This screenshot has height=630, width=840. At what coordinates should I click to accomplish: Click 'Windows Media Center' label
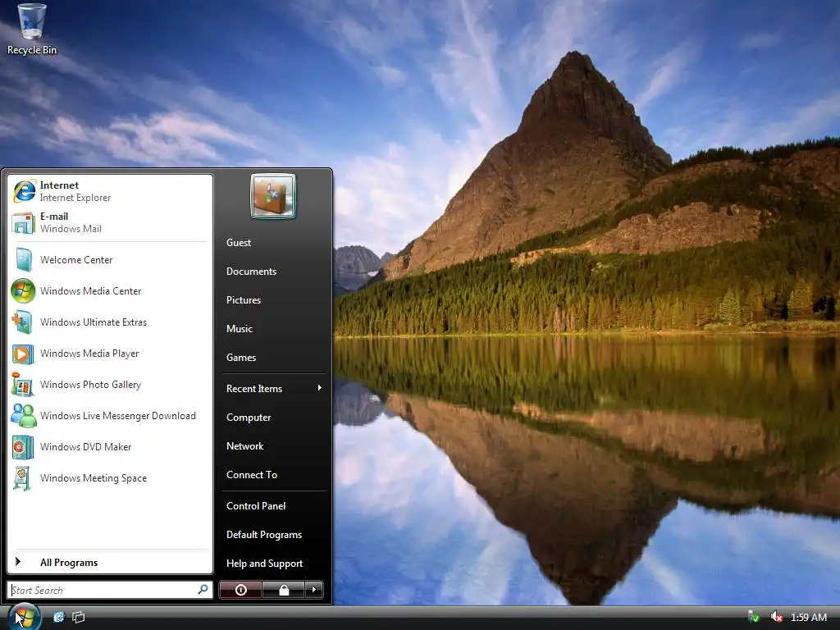pyautogui.click(x=90, y=291)
